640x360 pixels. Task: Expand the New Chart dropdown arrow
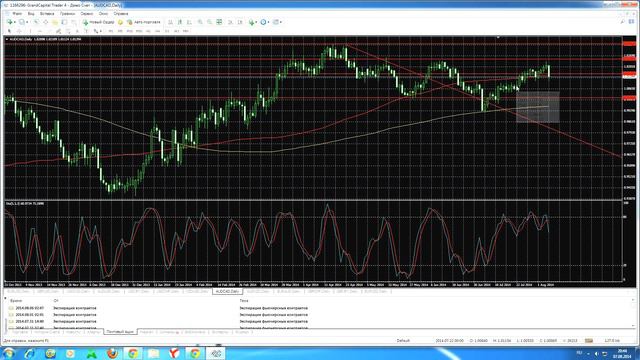[15, 22]
